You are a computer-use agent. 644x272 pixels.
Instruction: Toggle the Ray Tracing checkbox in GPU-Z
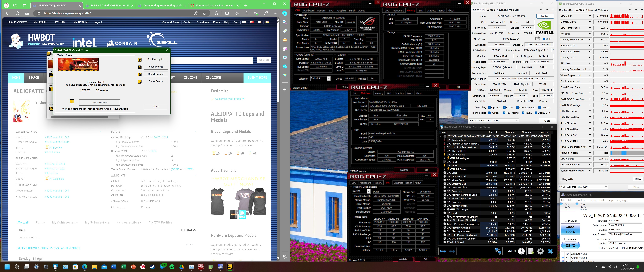[504, 113]
